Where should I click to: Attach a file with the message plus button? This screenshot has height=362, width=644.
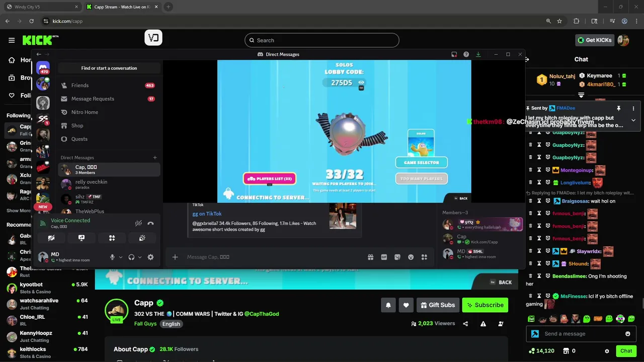click(175, 257)
